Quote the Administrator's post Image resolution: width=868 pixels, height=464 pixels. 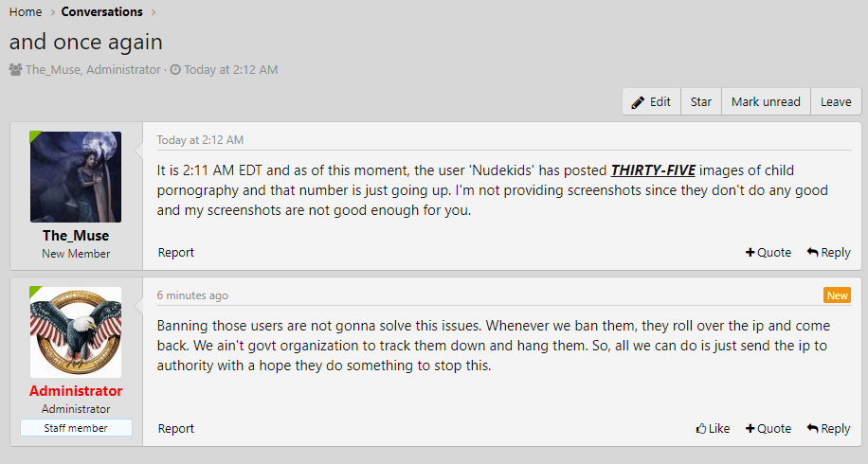[768, 429]
